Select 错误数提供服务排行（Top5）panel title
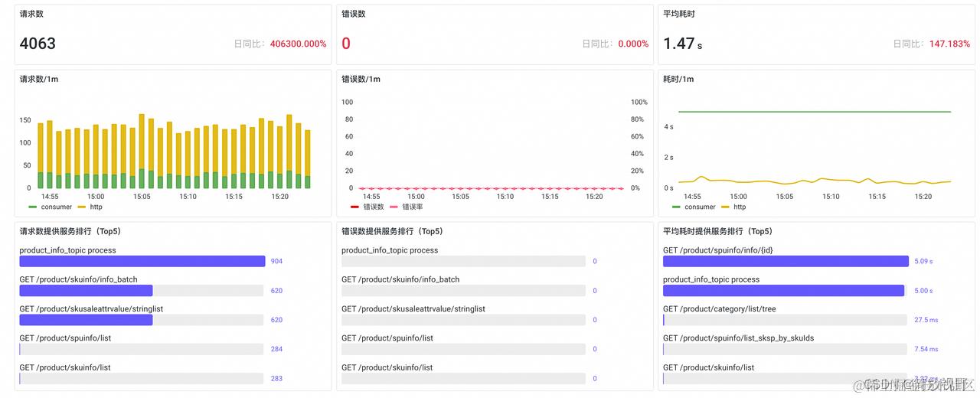Screen dimensions: 980x398 coord(392,231)
